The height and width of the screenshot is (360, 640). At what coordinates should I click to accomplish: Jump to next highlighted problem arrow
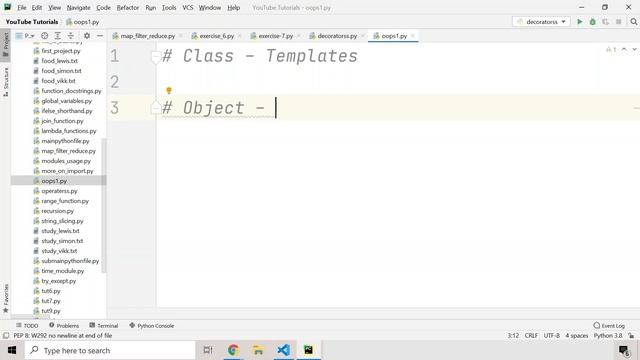coord(634,49)
